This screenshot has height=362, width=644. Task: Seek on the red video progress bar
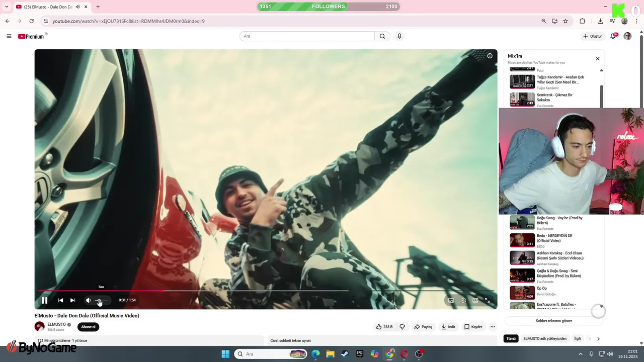266,291
